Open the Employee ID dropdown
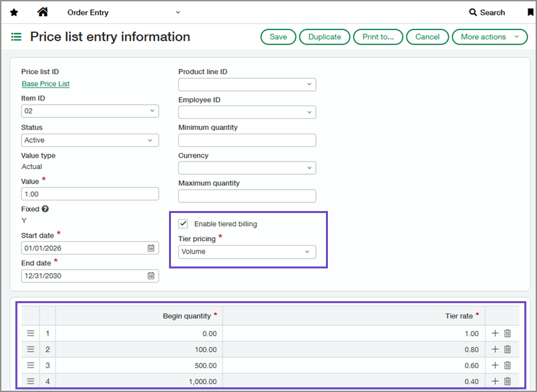 click(x=247, y=112)
